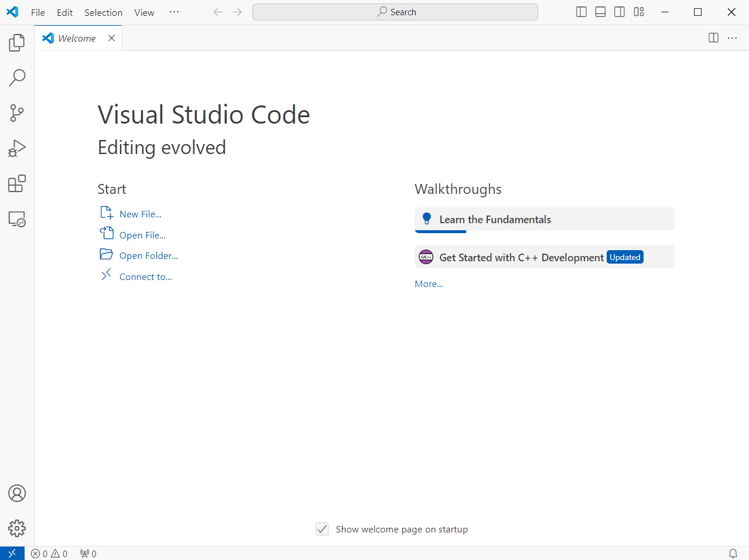Toggle Primary Side Bar layout icon

(582, 12)
